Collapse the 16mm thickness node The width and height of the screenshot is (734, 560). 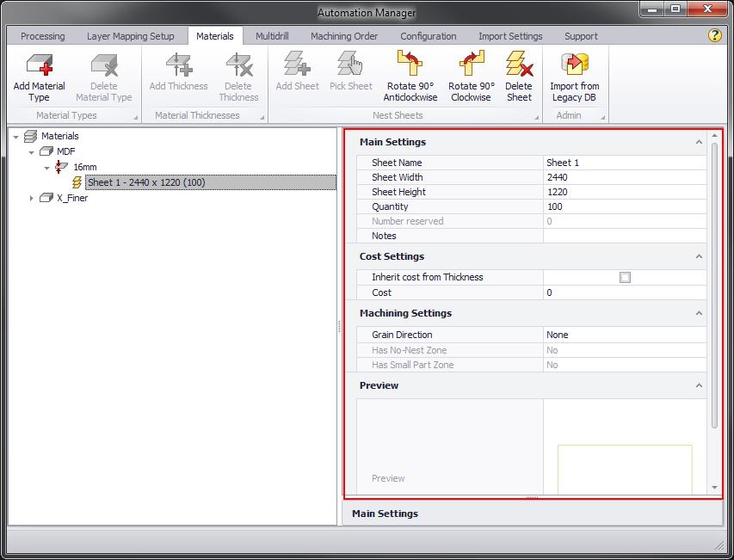click(x=46, y=168)
